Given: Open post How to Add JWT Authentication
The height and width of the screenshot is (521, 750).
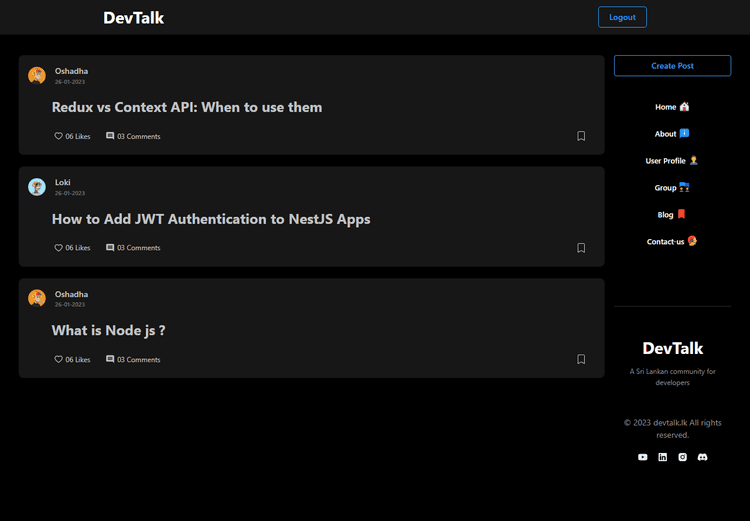Looking at the screenshot, I should click(211, 219).
